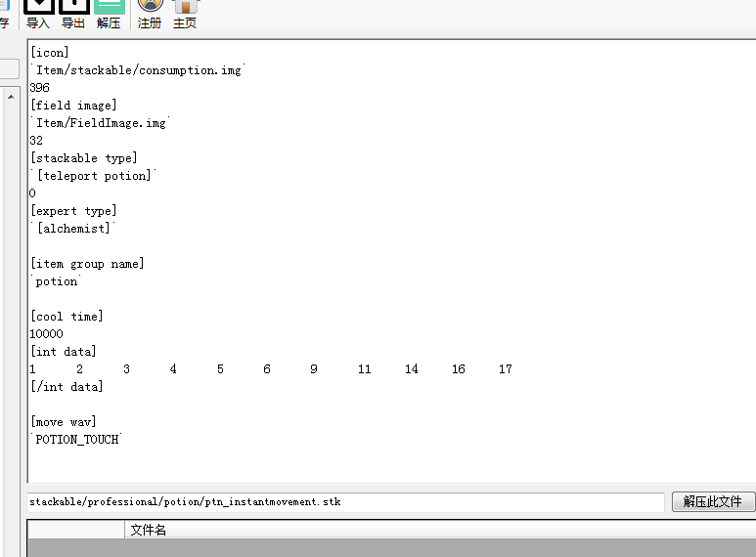This screenshot has width=756, height=557.
Task: Click the [teleport potion] value
Action: coord(94,175)
